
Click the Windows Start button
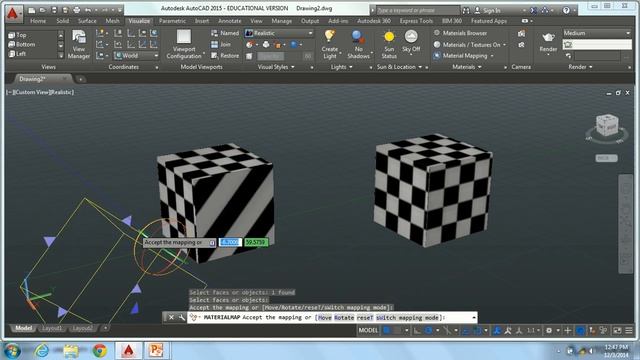[12, 351]
